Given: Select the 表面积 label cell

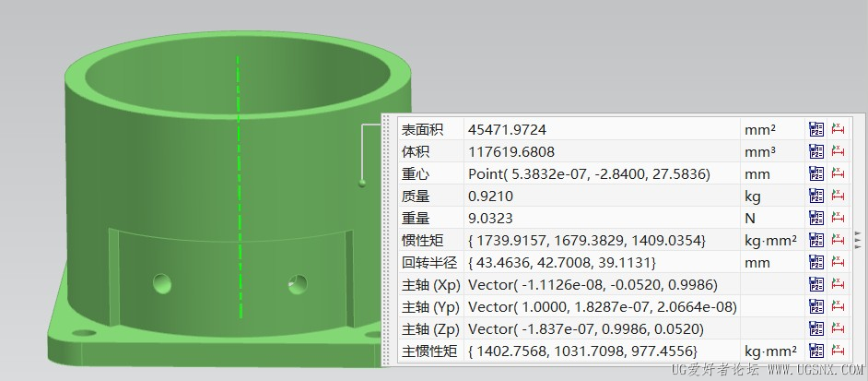Looking at the screenshot, I should tap(430, 130).
